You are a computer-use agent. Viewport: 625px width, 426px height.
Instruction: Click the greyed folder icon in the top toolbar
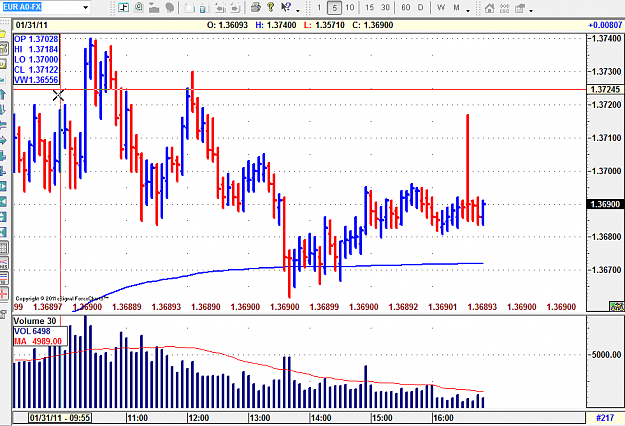154,8
